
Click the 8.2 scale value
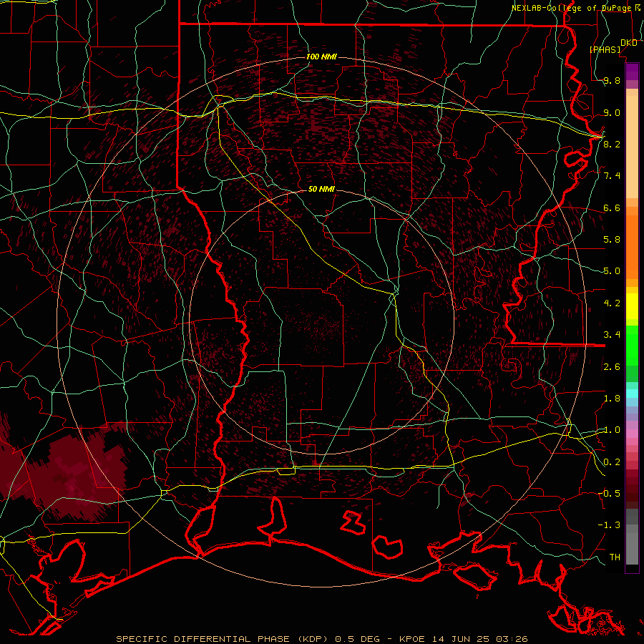(x=612, y=144)
